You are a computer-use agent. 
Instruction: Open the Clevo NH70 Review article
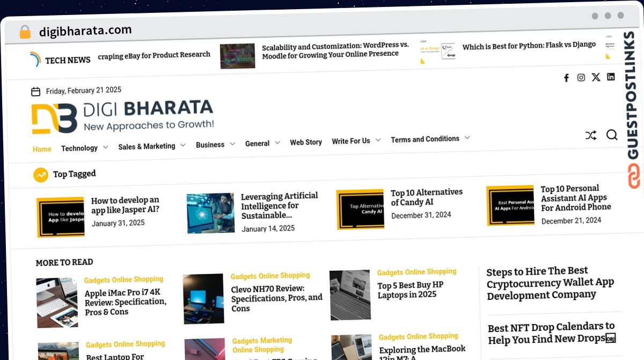pos(276,299)
